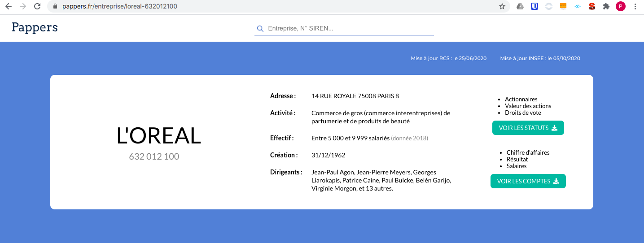Open the red SEO extension
Screen dimensions: 644x243
coord(592,6)
